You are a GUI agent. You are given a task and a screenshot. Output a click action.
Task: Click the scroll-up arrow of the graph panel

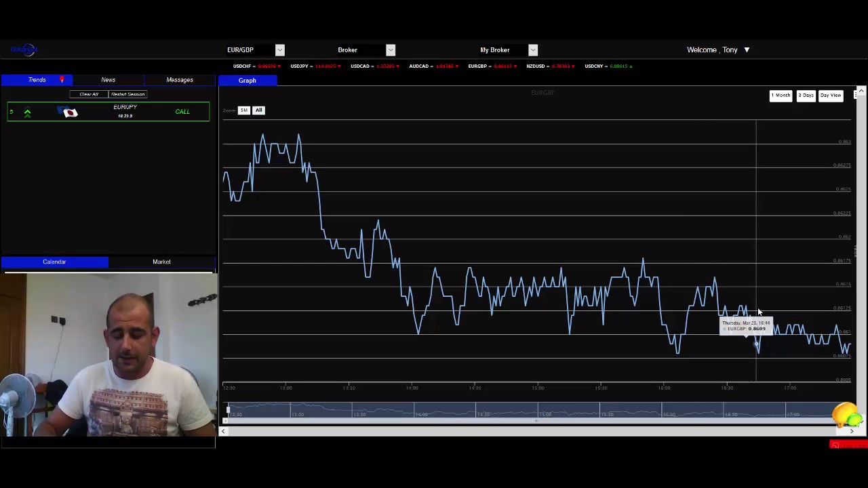861,91
